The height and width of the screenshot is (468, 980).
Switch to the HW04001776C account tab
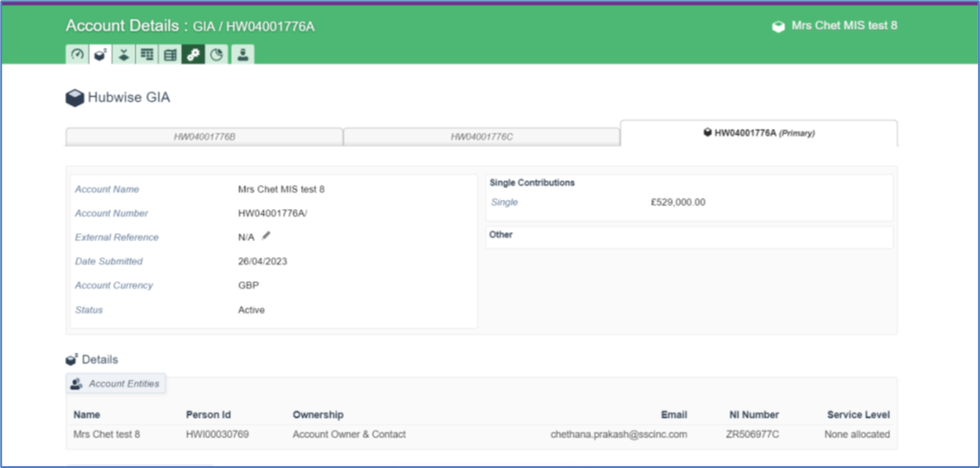482,136
